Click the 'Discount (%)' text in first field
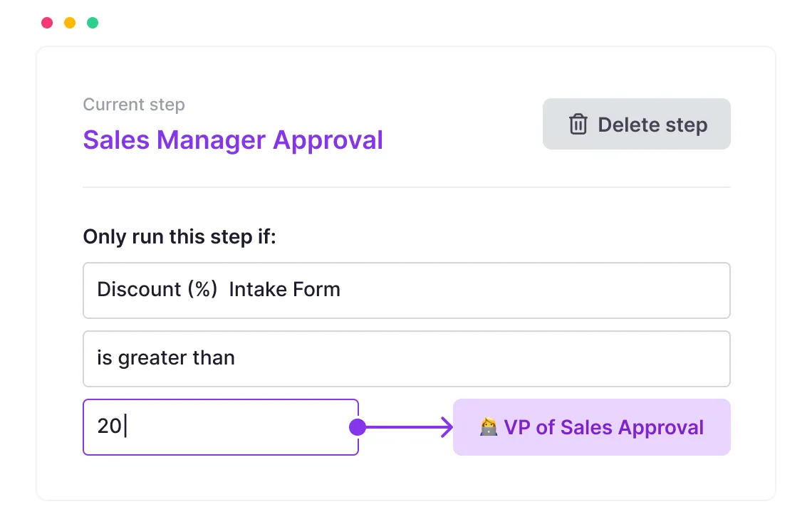Screen dimensions: 812x524 pyautogui.click(x=157, y=290)
